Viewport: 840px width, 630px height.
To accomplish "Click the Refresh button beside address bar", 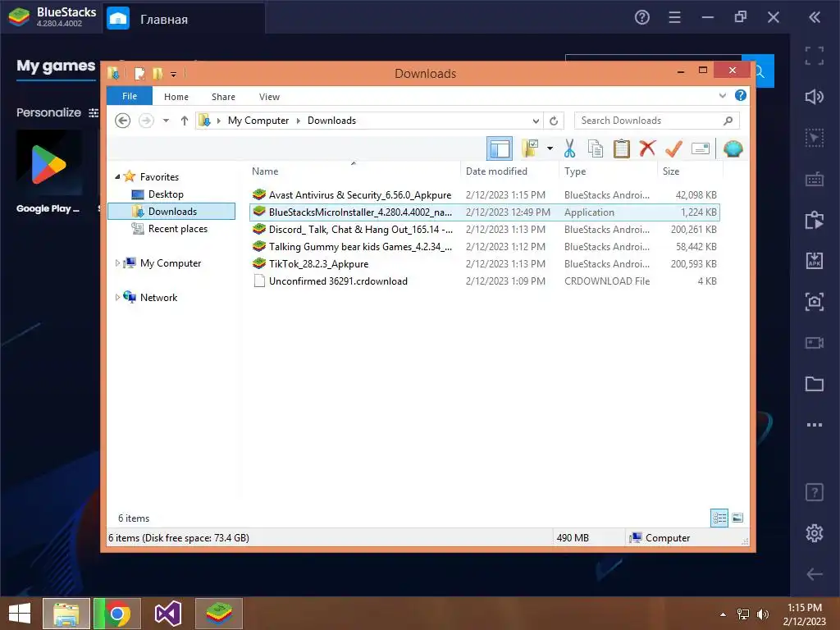I will tap(554, 121).
